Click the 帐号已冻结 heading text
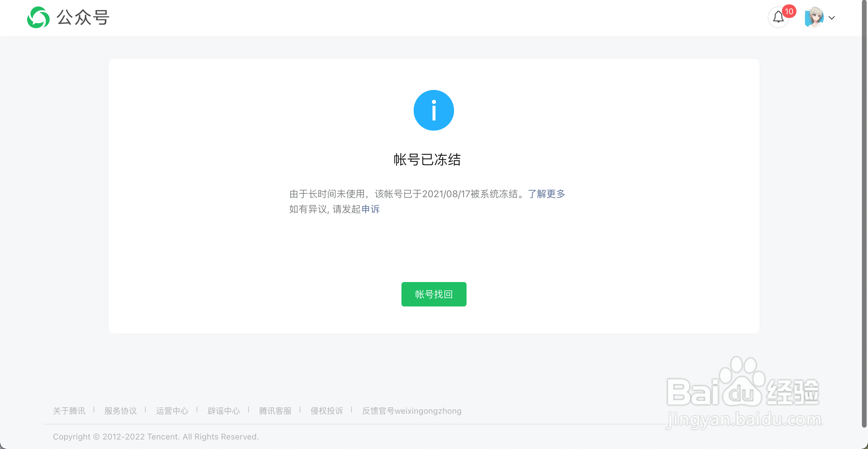Viewport: 868px width, 449px height. coord(428,160)
